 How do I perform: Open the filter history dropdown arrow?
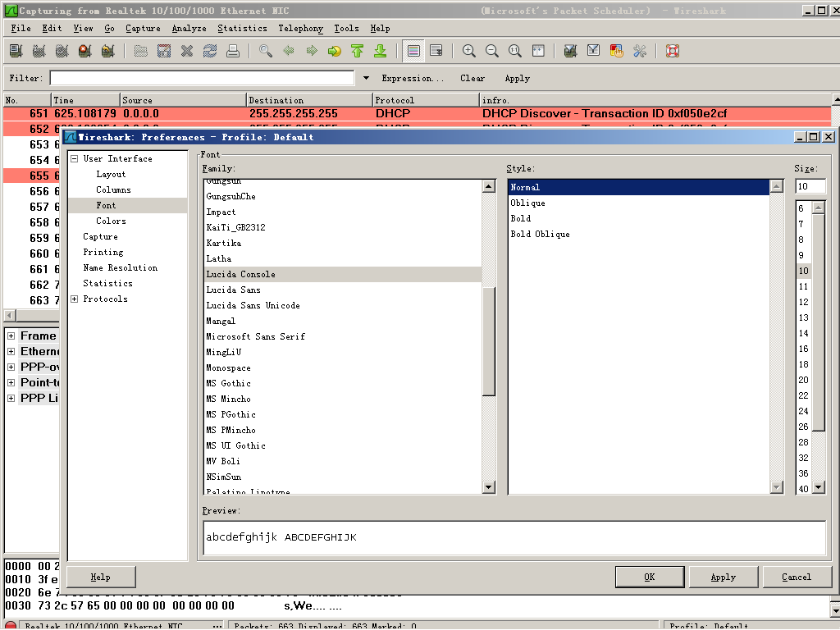[x=366, y=78]
